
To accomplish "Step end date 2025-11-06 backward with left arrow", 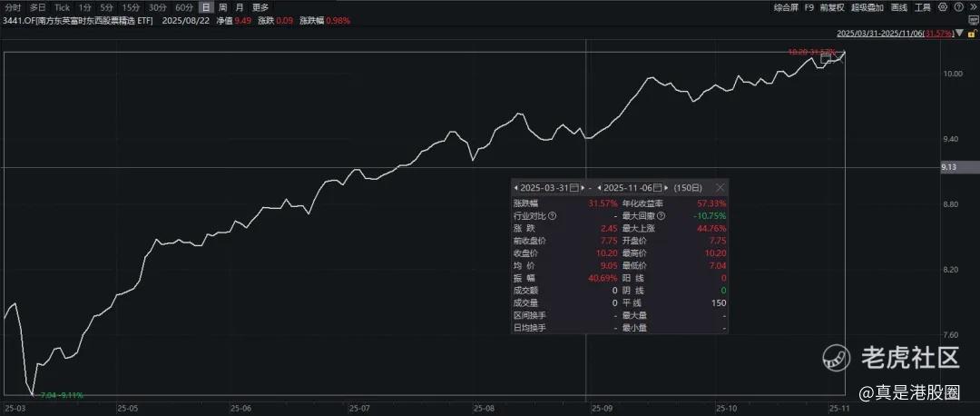I will (x=600, y=188).
